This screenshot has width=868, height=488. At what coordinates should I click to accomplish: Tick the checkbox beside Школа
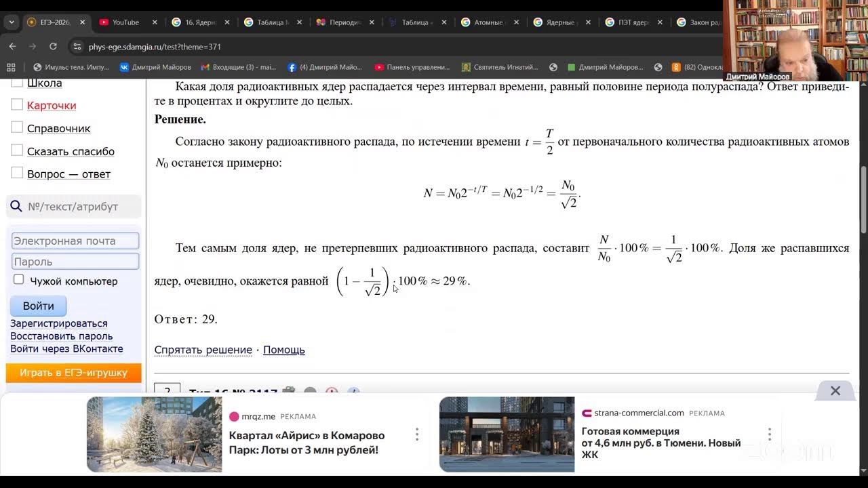(x=17, y=83)
